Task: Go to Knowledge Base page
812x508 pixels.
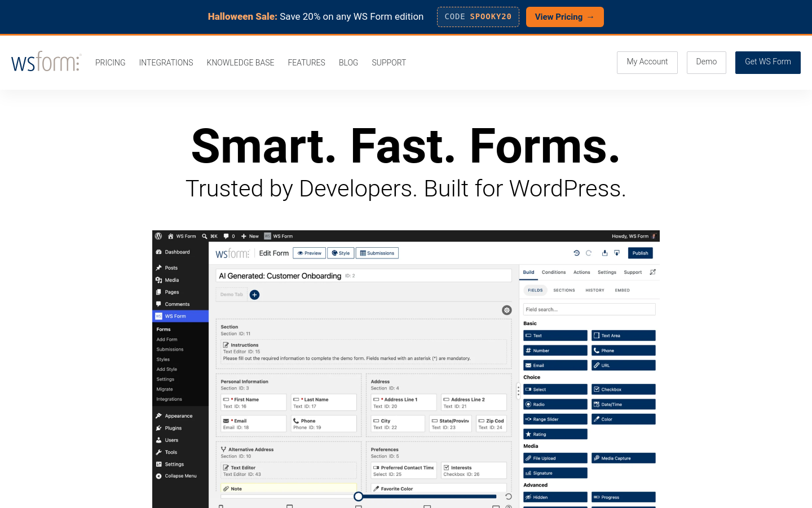Action: click(x=241, y=63)
